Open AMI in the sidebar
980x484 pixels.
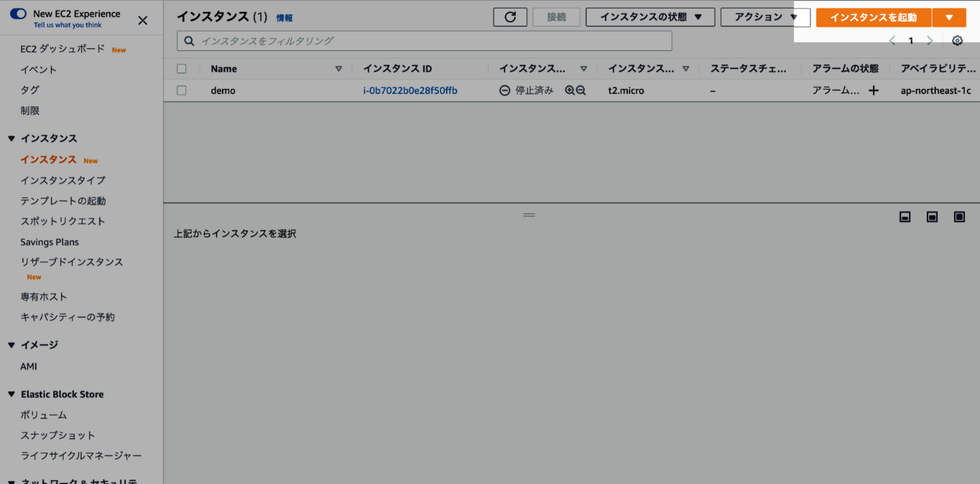(29, 366)
